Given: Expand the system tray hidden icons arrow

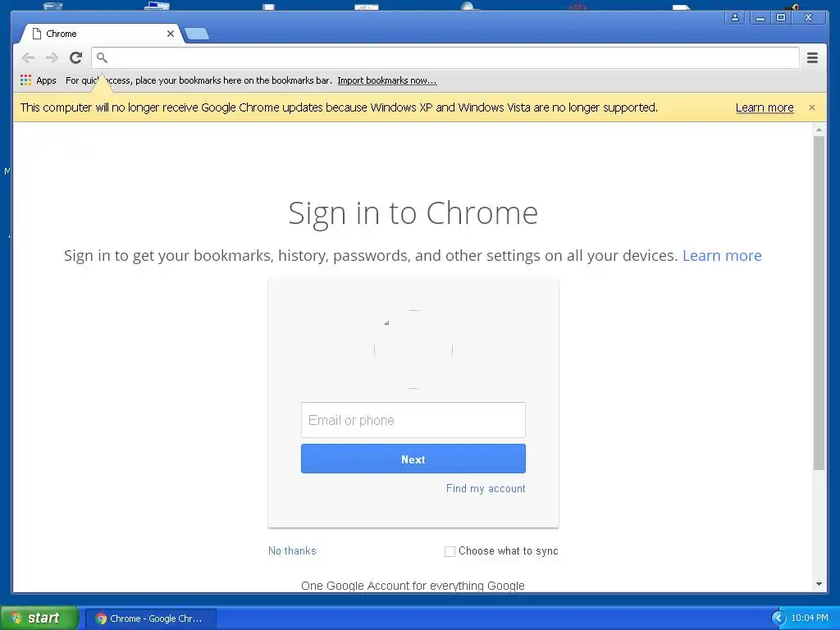Looking at the screenshot, I should pyautogui.click(x=778, y=619).
